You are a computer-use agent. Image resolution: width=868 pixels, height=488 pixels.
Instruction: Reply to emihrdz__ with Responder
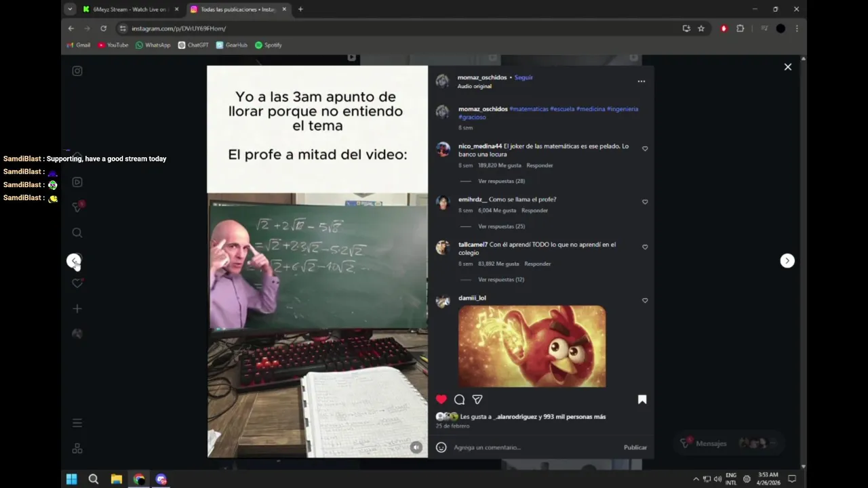[x=534, y=211]
